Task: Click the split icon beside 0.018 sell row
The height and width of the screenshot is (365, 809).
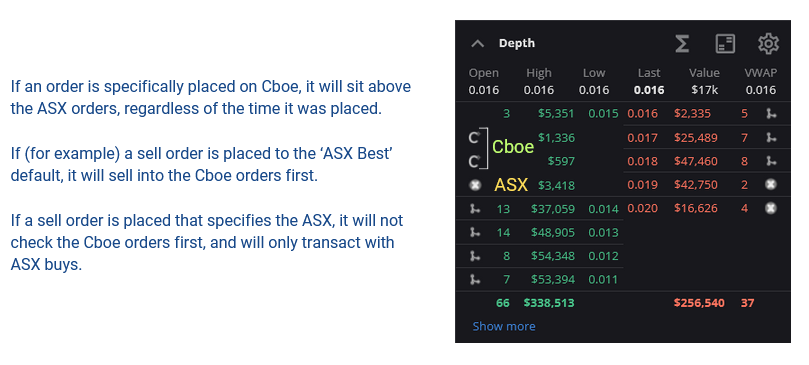Action: 771,161
